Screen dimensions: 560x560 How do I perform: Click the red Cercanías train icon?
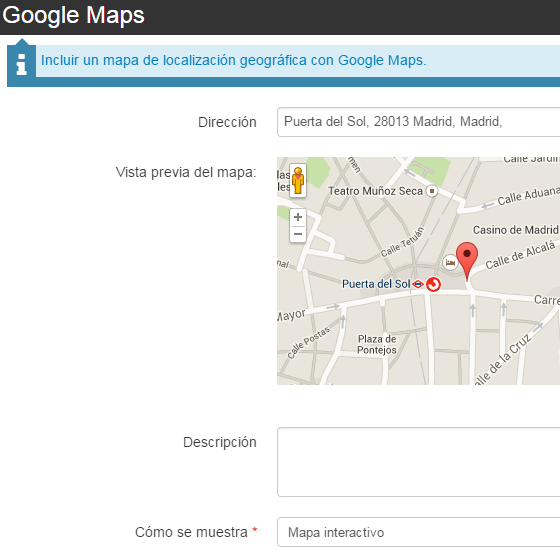(x=433, y=284)
